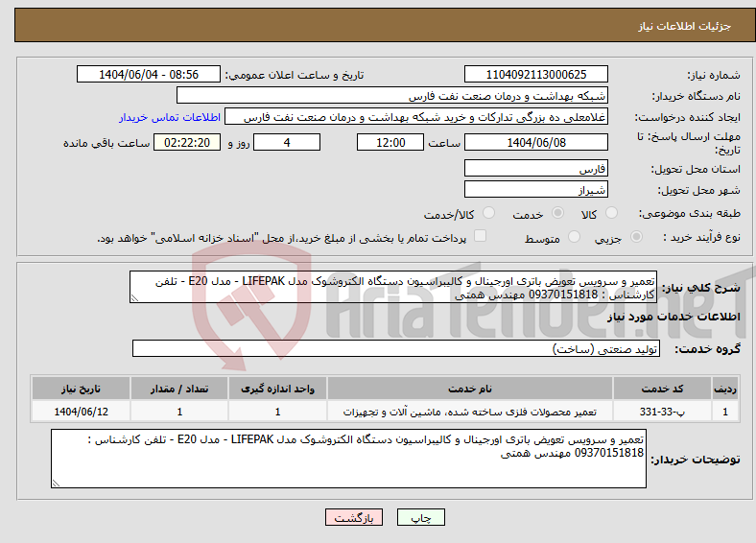Click the واحد اندازه گیری column header

tap(277, 389)
